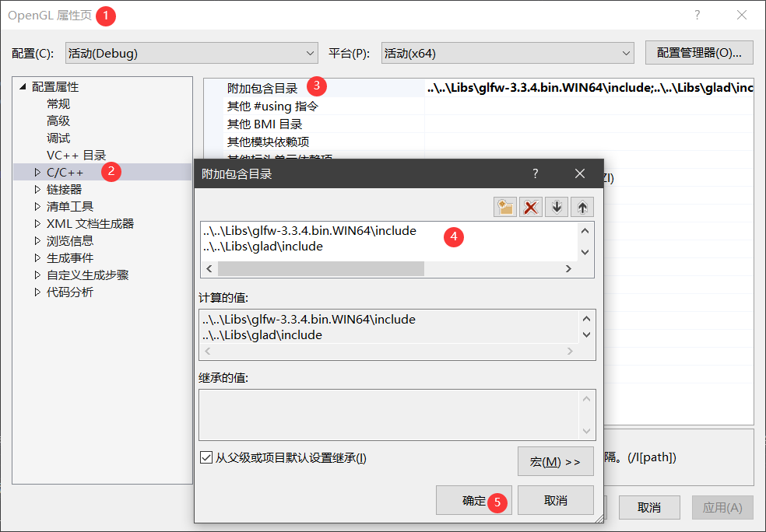This screenshot has height=532, width=766.
Task: Click the help question mark in 附加包含目录 dialog
Action: pyautogui.click(x=536, y=173)
